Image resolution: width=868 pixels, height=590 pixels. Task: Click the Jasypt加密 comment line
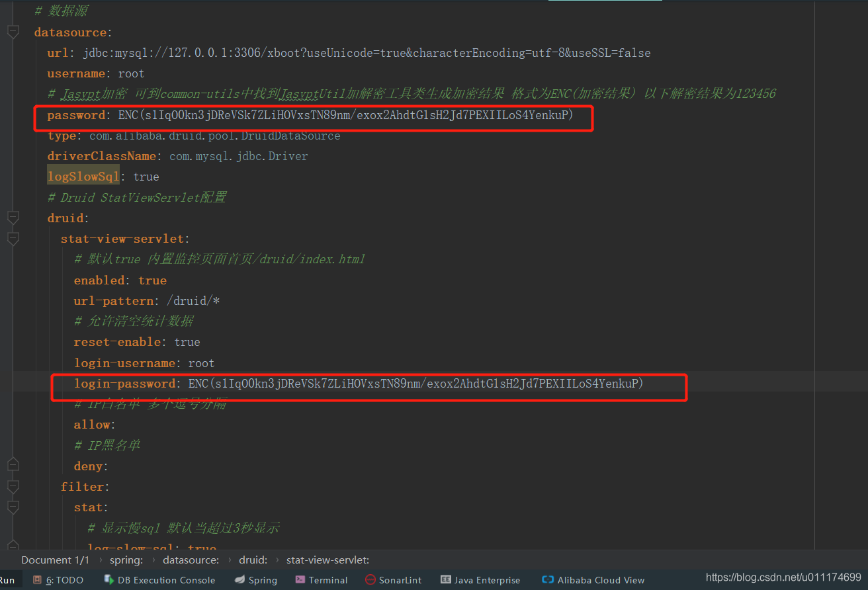coord(412,94)
